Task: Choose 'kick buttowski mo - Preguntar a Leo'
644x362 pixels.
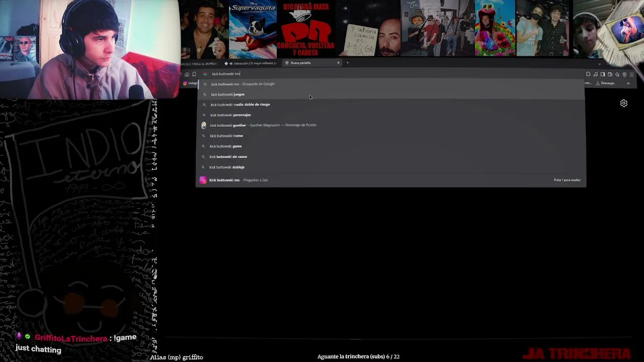Action: tap(391, 180)
